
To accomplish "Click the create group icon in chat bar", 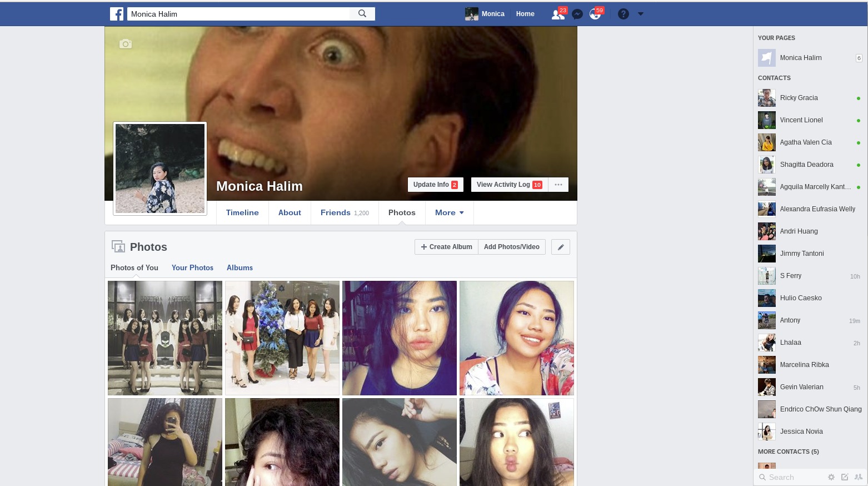I will pos(859,477).
